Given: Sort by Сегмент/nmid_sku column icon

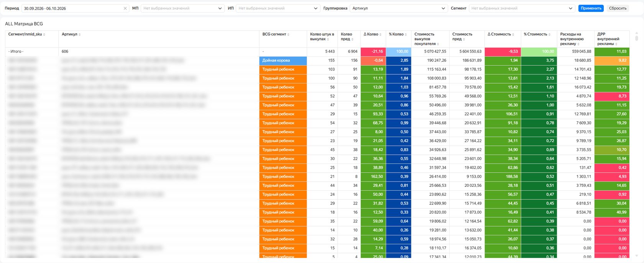Looking at the screenshot, I should (44, 34).
